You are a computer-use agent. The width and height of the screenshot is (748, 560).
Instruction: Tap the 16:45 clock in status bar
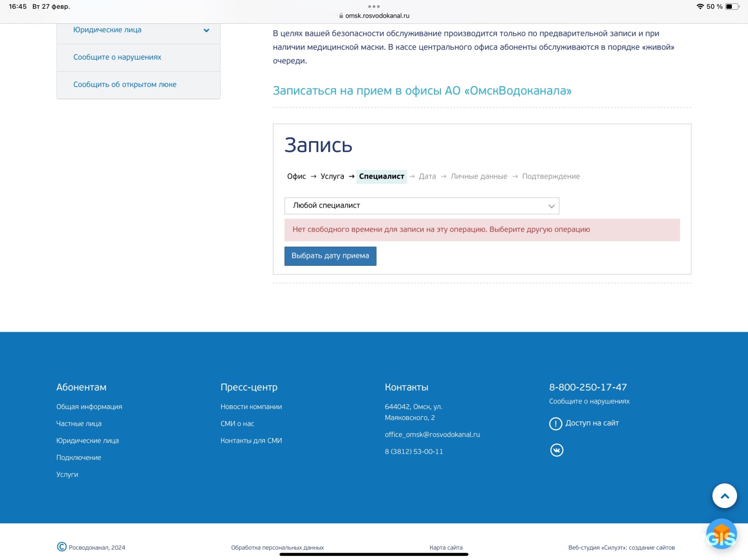tap(18, 7)
